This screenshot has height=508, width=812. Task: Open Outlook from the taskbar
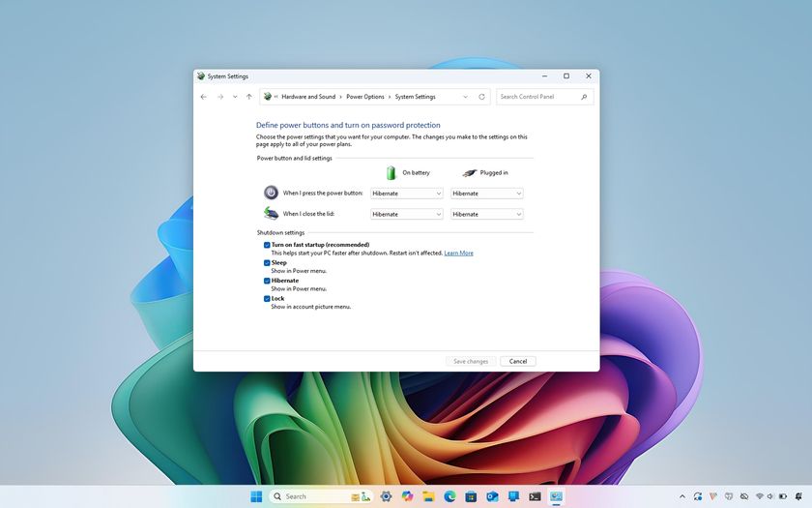tap(492, 496)
